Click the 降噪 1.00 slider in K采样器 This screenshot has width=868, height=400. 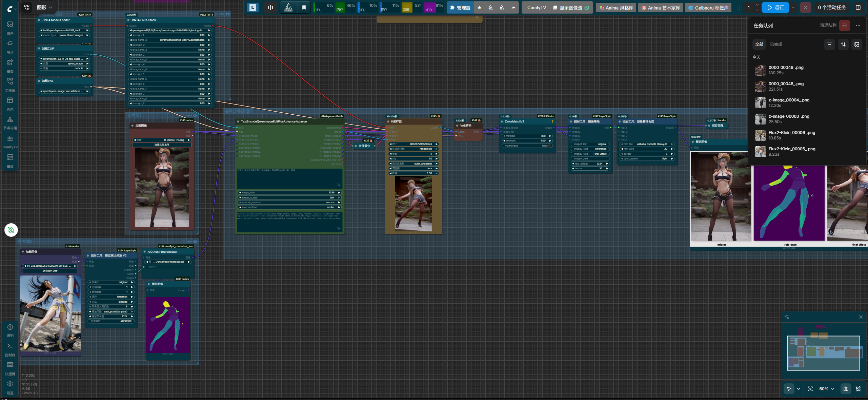413,173
